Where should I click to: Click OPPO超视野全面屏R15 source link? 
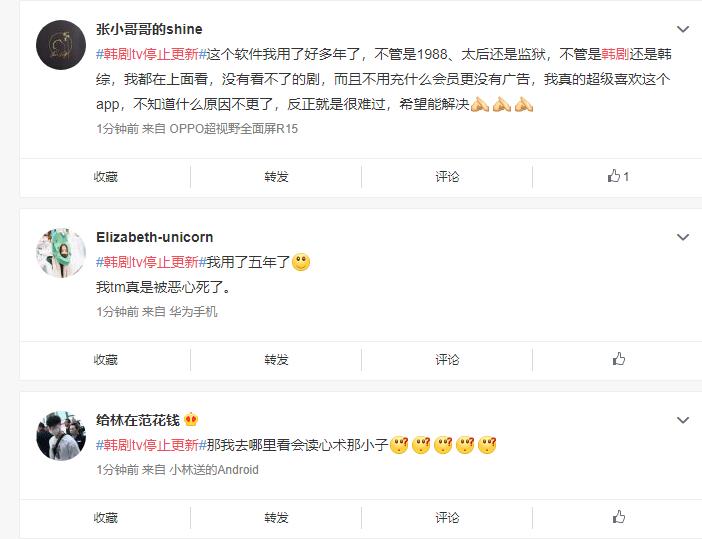(233, 129)
